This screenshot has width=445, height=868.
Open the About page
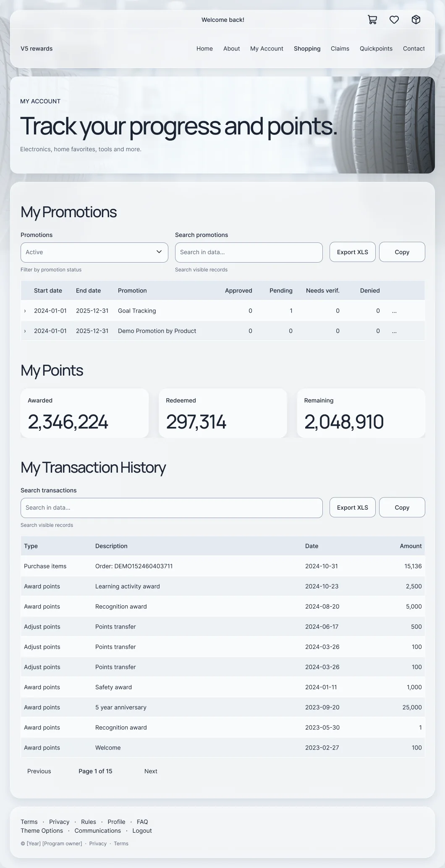[232, 49]
